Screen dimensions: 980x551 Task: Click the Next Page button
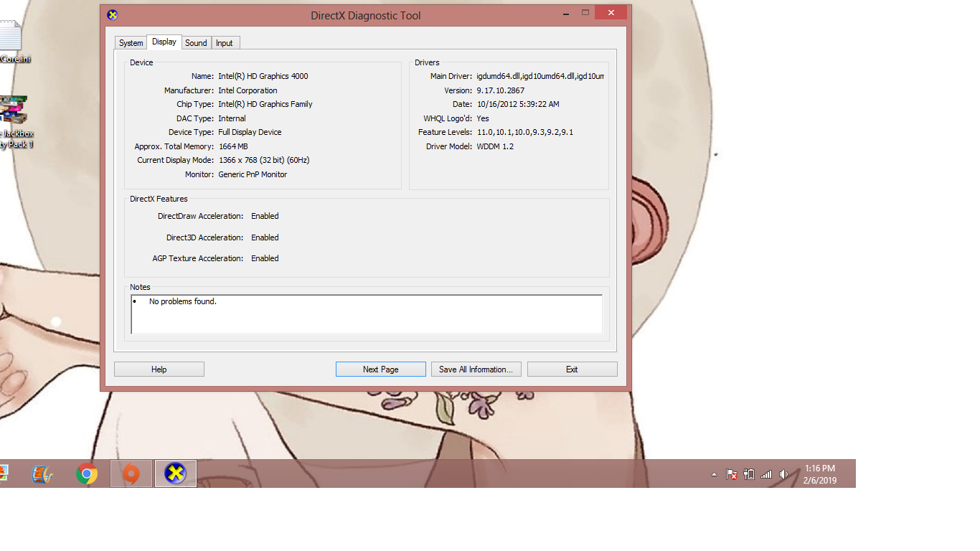point(380,369)
